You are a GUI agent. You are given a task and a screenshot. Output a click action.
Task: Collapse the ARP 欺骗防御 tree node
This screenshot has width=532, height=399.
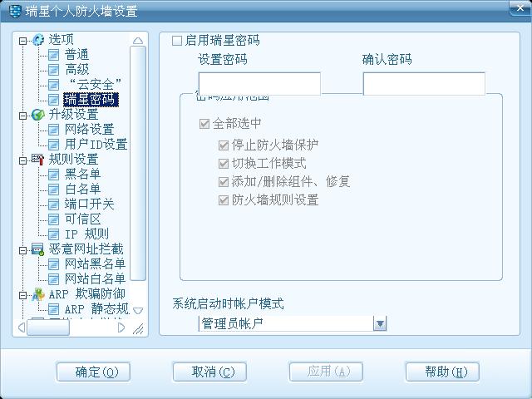click(22, 296)
